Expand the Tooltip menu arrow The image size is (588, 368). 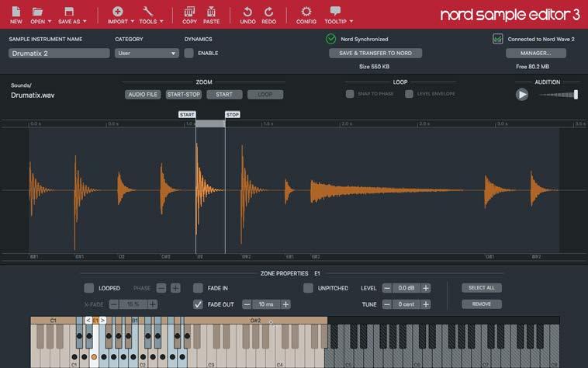351,22
